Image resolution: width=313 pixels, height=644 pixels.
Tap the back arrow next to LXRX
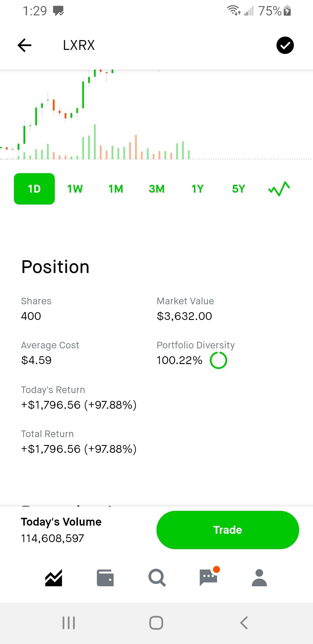point(25,45)
